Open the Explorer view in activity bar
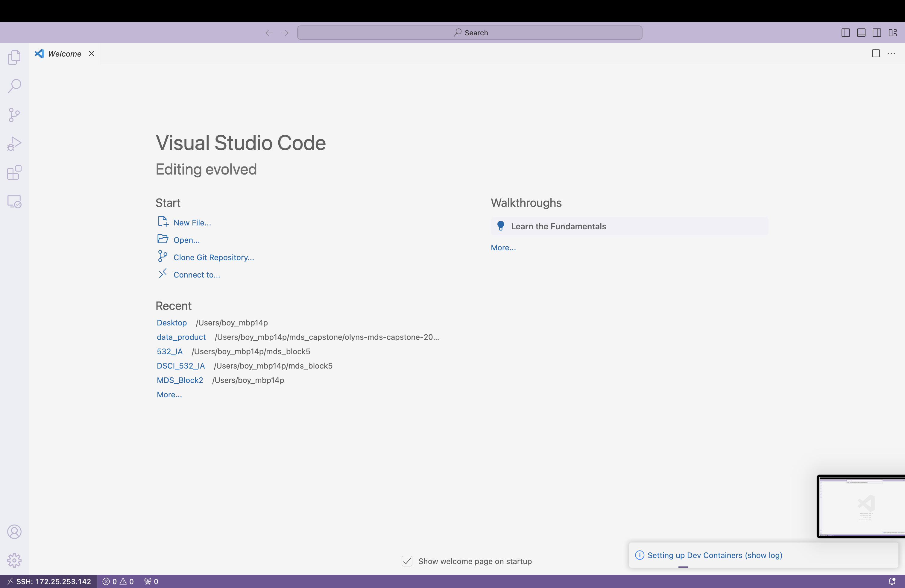Viewport: 905px width, 588px height. tap(14, 57)
